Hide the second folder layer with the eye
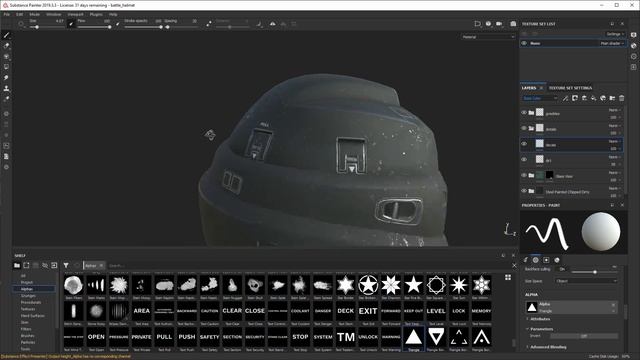 (524, 128)
